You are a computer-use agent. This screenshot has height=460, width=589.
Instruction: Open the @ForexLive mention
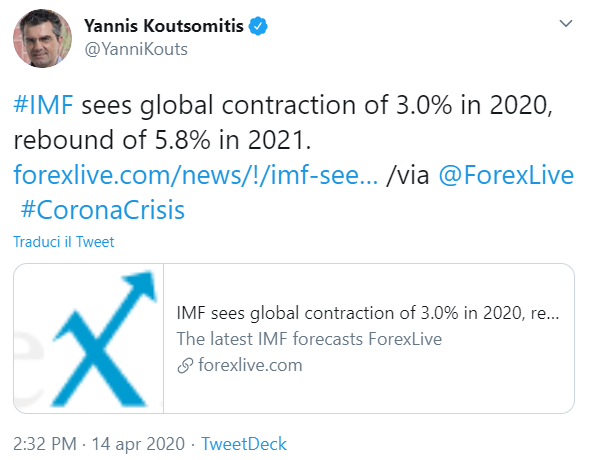(x=506, y=175)
